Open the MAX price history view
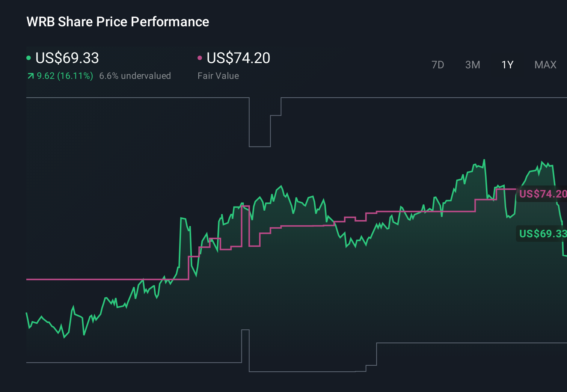The height and width of the screenshot is (392, 567). coord(545,65)
